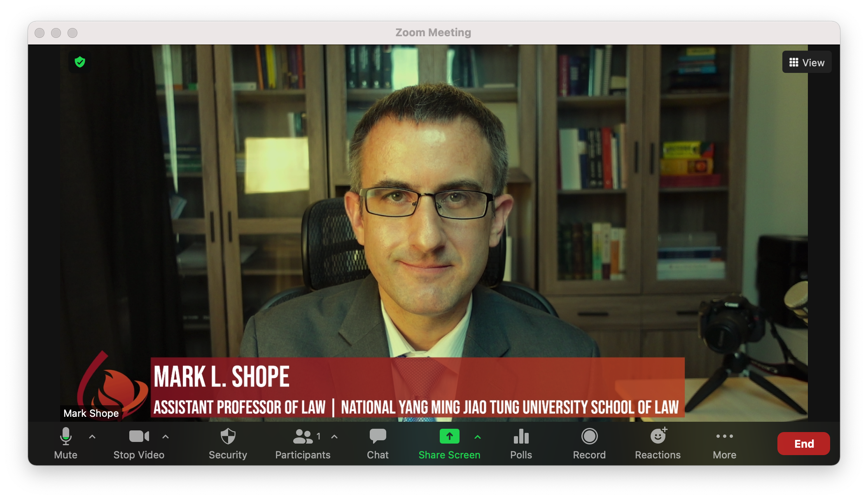The image size is (868, 500).
Task: Expand share options arrow beside Share Screen
Action: click(478, 437)
